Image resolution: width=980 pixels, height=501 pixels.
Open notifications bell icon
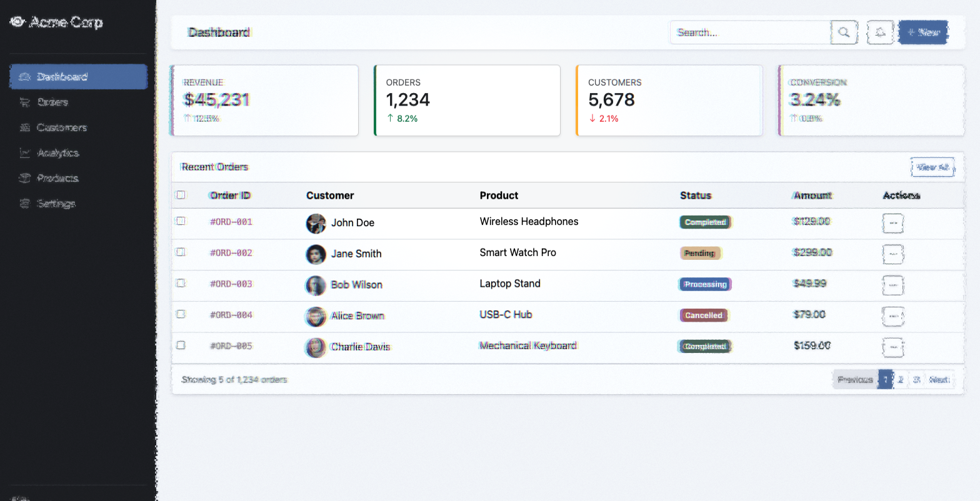[880, 32]
